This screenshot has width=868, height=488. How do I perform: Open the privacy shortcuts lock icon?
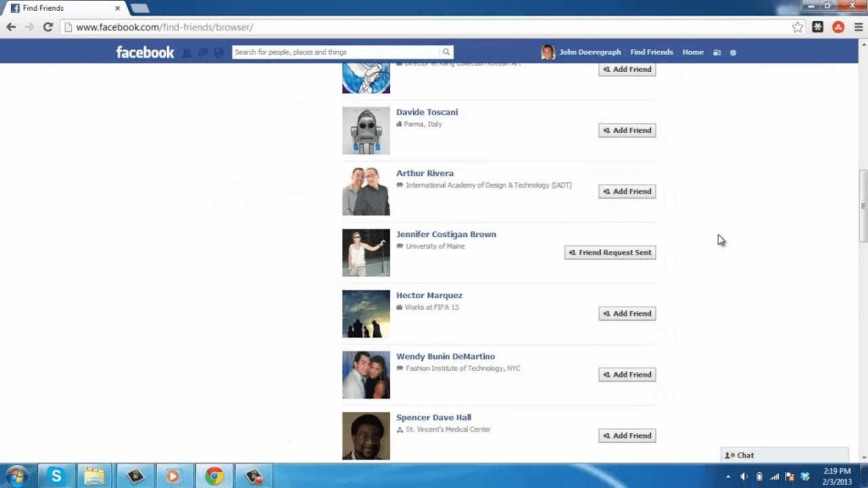(717, 53)
